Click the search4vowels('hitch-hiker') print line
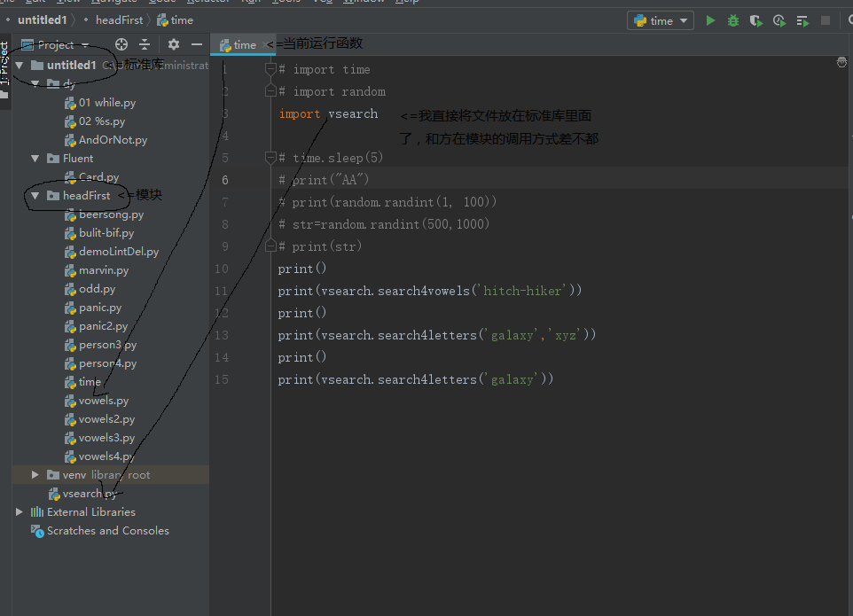The image size is (853, 616). [430, 291]
